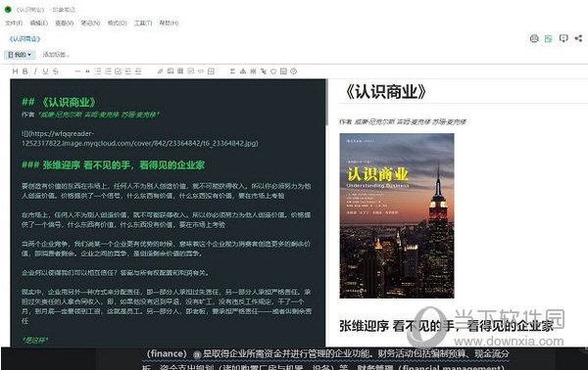Image resolution: width=588 pixels, height=370 pixels.
Task: Open the 文件(F) menu
Action: [x=14, y=23]
